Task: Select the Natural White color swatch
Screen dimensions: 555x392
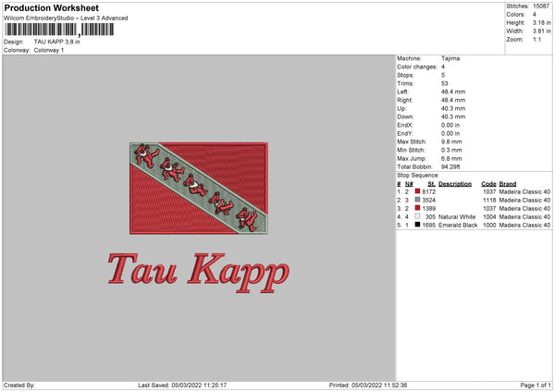Action: pos(417,216)
